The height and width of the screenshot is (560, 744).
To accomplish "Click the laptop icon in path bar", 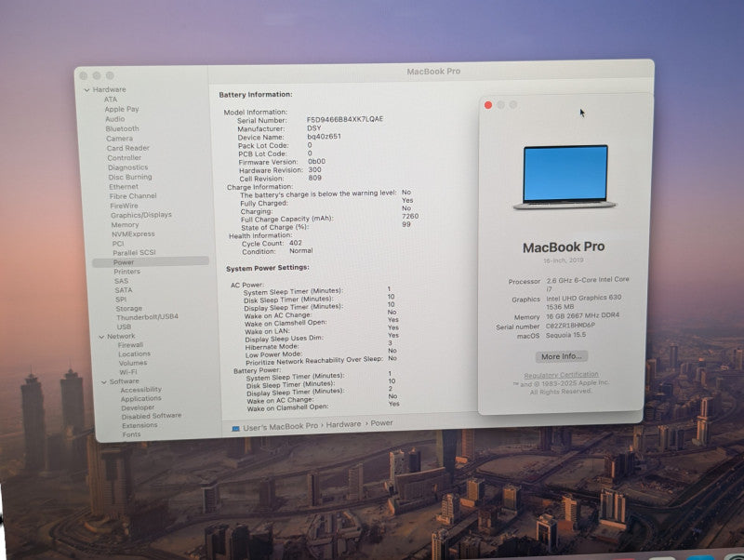I will pyautogui.click(x=235, y=429).
